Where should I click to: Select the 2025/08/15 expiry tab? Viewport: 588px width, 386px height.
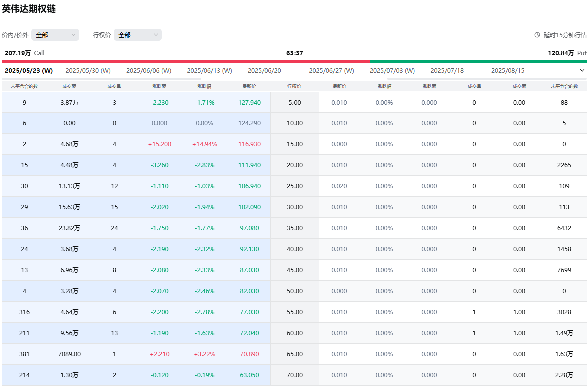point(508,71)
